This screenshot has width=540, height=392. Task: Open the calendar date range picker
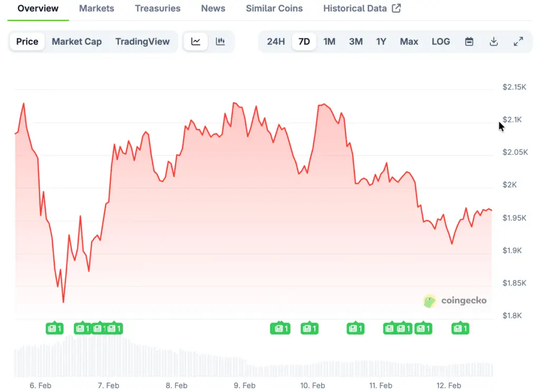coord(469,42)
